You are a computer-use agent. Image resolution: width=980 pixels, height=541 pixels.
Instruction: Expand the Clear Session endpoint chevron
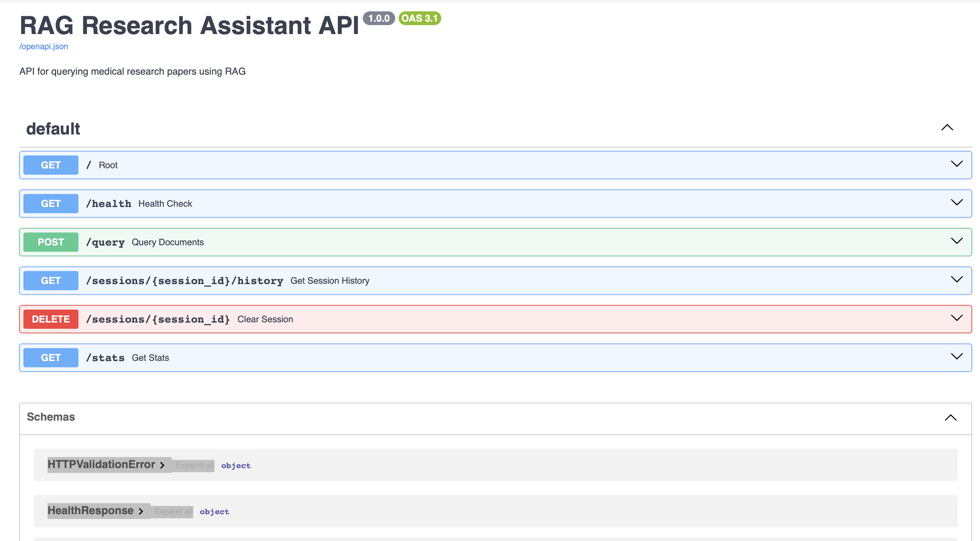pyautogui.click(x=956, y=318)
